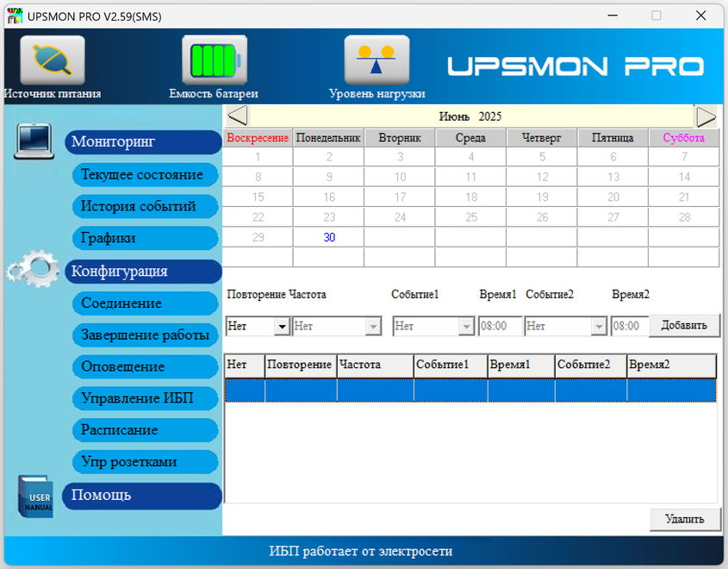The width and height of the screenshot is (728, 569).
Task: Open Управление ИБП page
Action: (146, 398)
